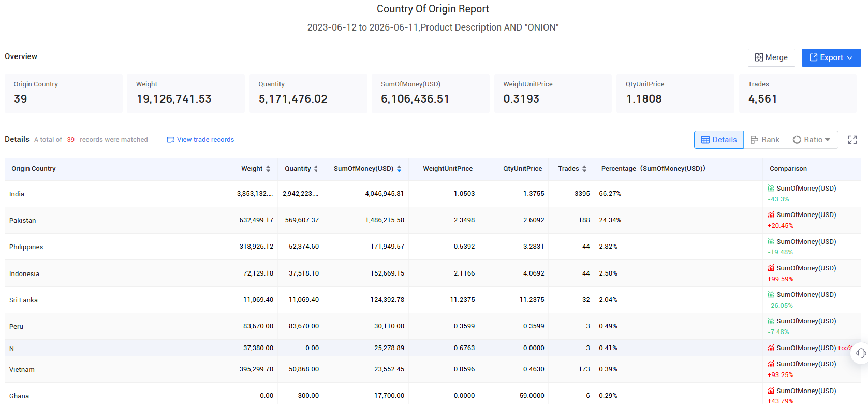Viewport: 868px width, 404px height.
Task: Click the N row comparison chart icon
Action: 771,348
